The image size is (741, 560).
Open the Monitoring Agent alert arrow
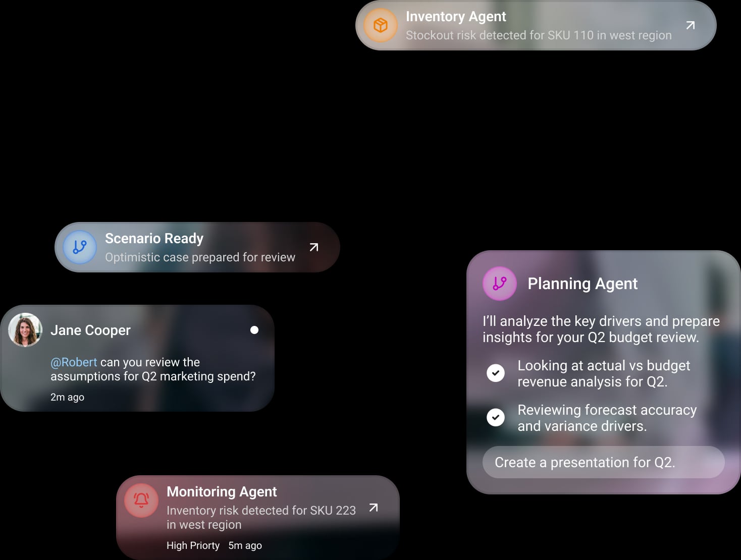374,508
